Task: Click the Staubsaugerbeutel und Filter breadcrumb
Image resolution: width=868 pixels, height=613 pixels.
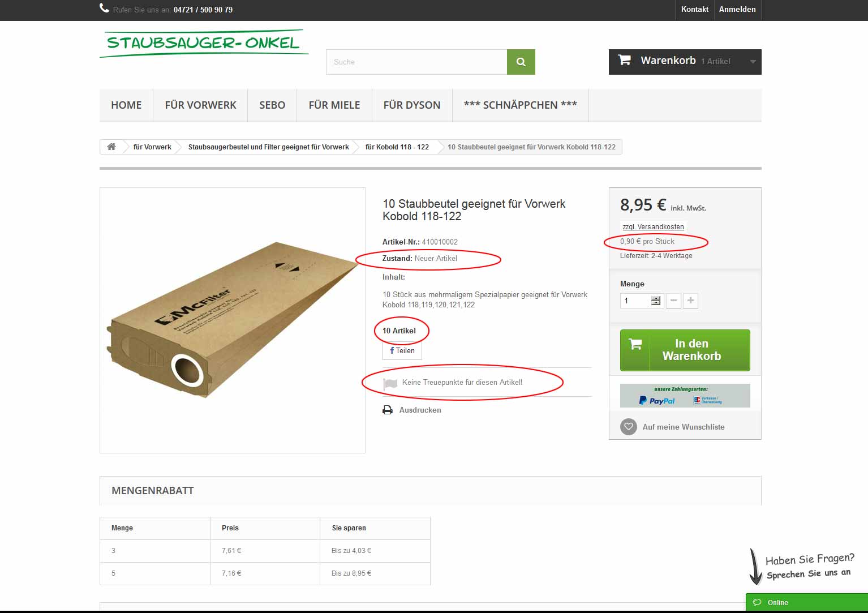Action: pyautogui.click(x=269, y=147)
